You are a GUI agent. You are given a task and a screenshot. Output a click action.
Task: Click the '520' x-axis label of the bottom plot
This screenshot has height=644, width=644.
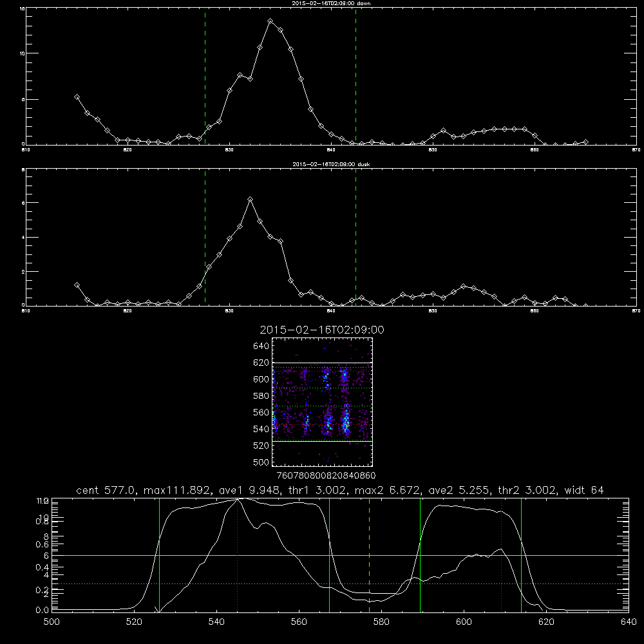pyautogui.click(x=134, y=622)
